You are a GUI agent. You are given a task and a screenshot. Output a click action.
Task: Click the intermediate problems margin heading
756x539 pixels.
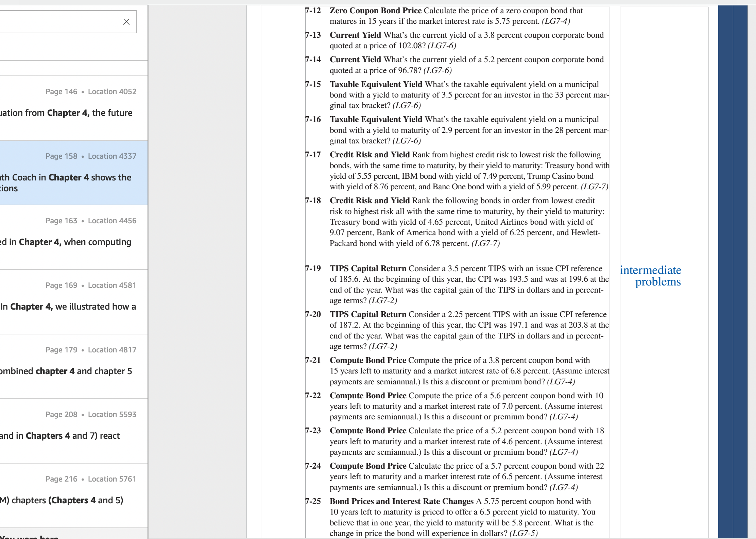click(x=651, y=276)
